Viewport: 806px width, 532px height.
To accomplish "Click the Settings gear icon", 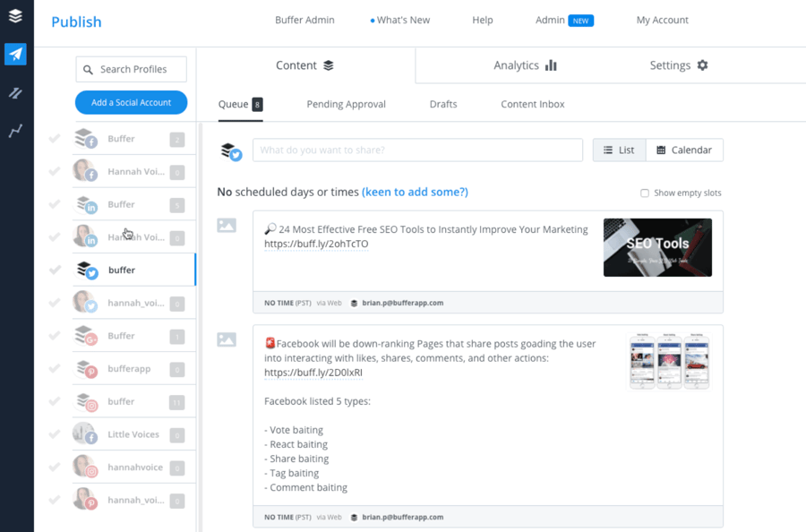I will [703, 65].
